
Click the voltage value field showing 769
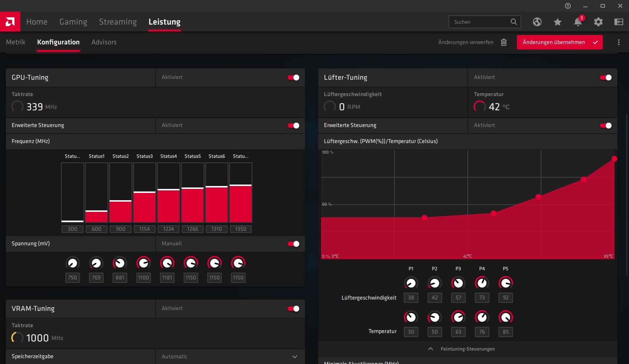[96, 277]
